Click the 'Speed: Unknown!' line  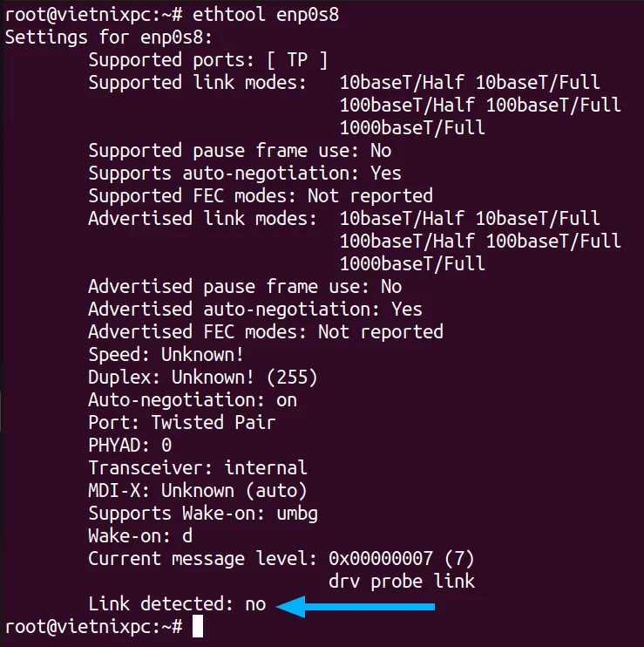(x=166, y=355)
